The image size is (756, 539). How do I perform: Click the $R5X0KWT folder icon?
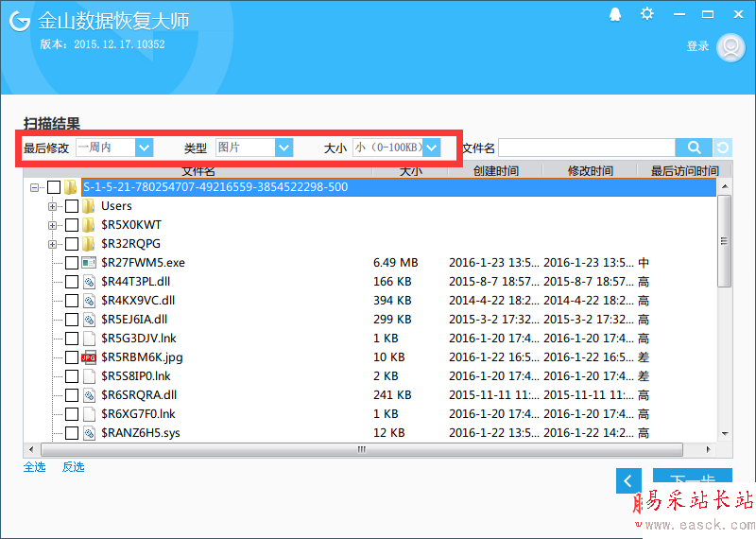(x=88, y=225)
